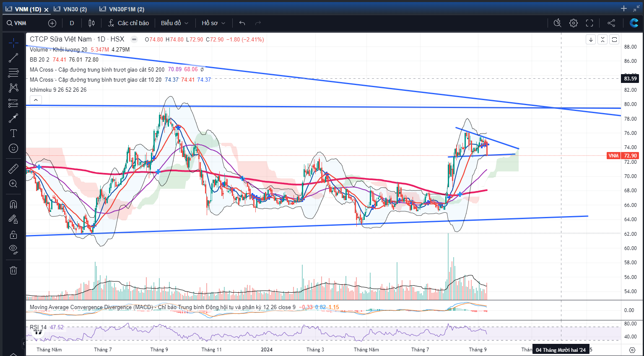644x356 pixels.
Task: Open the quick search icon
Action: 557,23
